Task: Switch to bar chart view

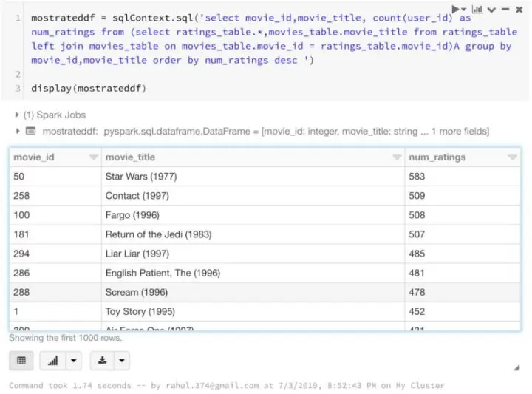Action: click(x=53, y=361)
